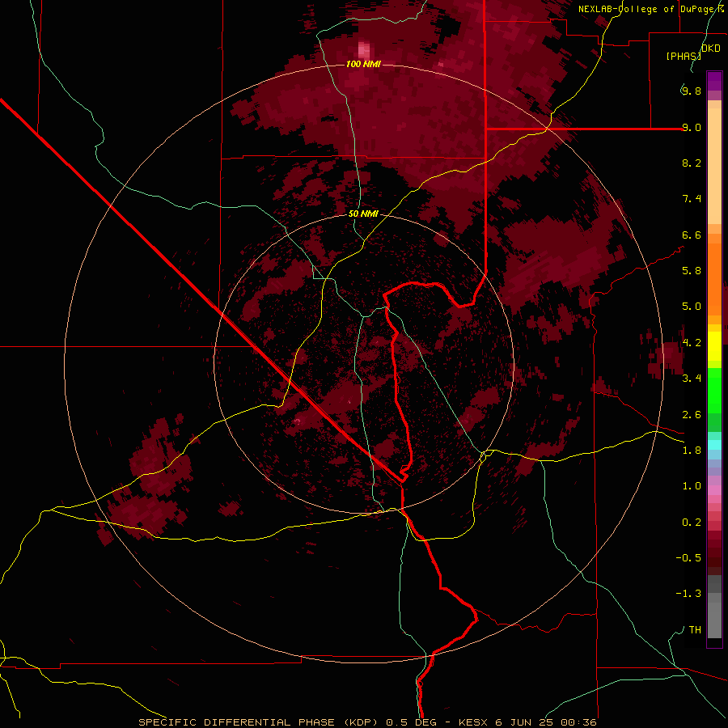Click the 5.8 legend value
The image size is (728, 728).
click(692, 271)
